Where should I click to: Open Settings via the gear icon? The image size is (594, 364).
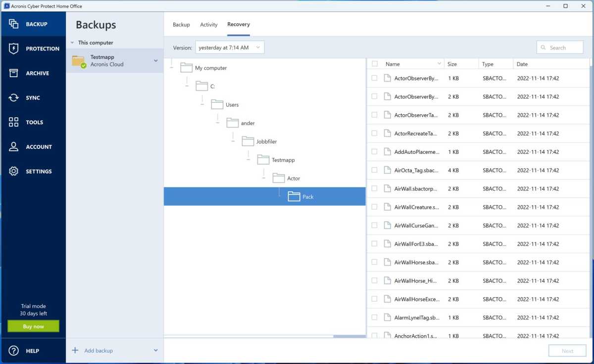tap(13, 171)
